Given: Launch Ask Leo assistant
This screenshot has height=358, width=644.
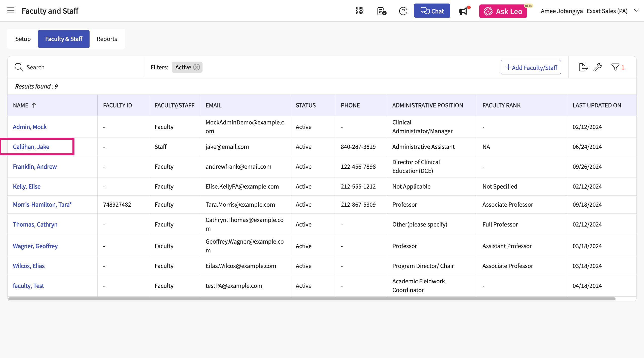Looking at the screenshot, I should click(x=503, y=11).
